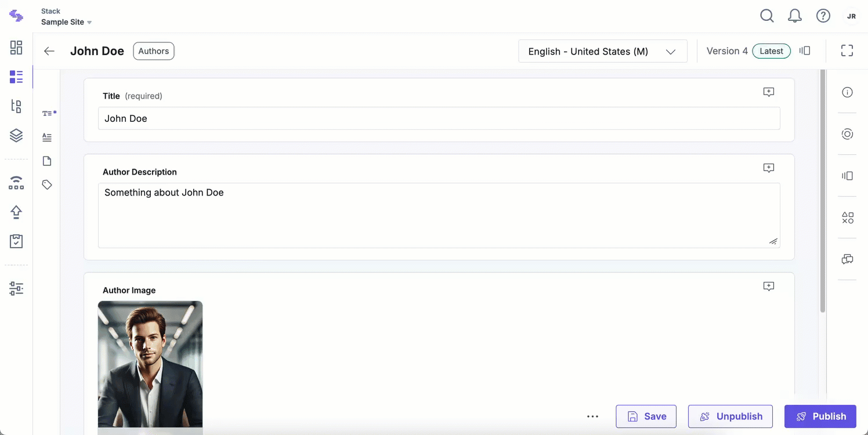Open the Sample Site stack dropdown
The image size is (868, 435).
click(x=67, y=22)
